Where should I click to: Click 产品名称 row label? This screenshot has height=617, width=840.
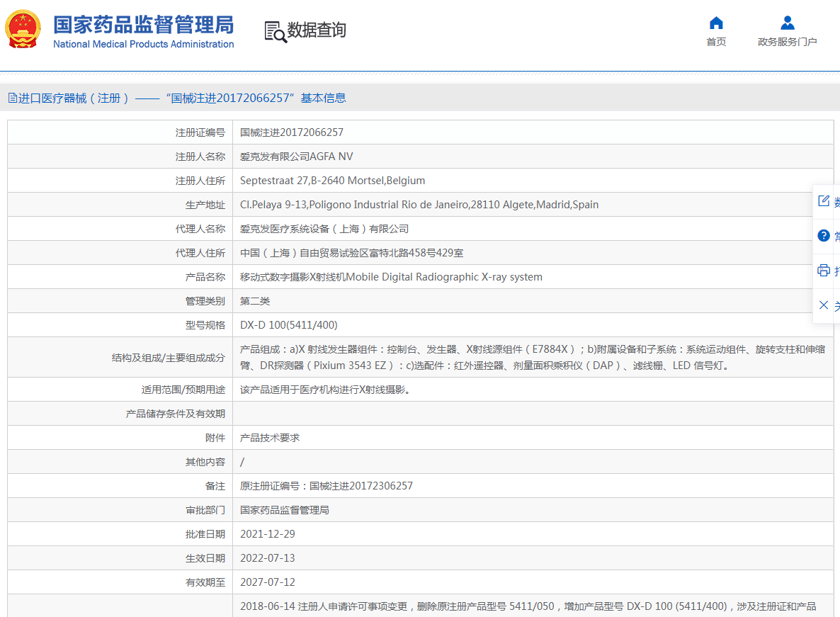pos(205,277)
